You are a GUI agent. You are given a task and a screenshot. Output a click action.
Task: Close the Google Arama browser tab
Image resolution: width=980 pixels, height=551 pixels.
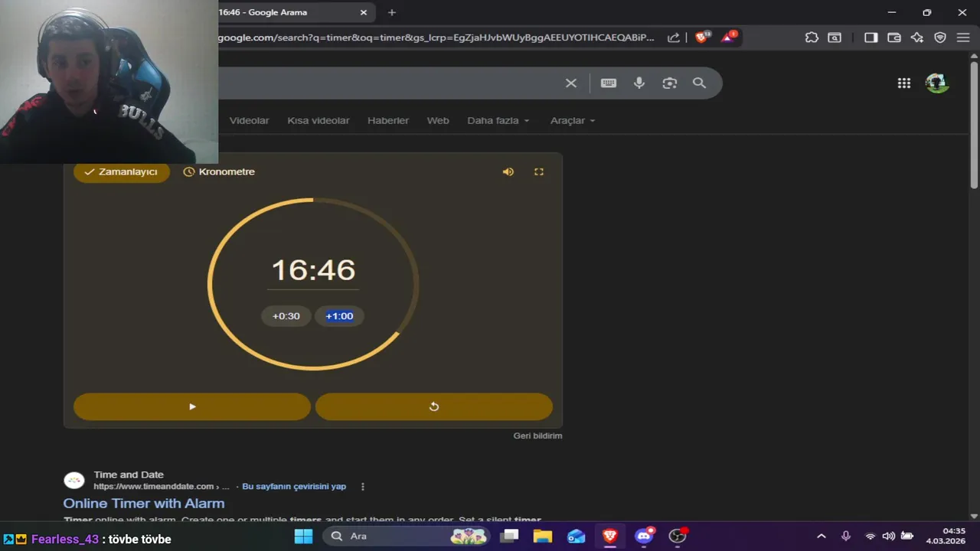click(x=364, y=12)
